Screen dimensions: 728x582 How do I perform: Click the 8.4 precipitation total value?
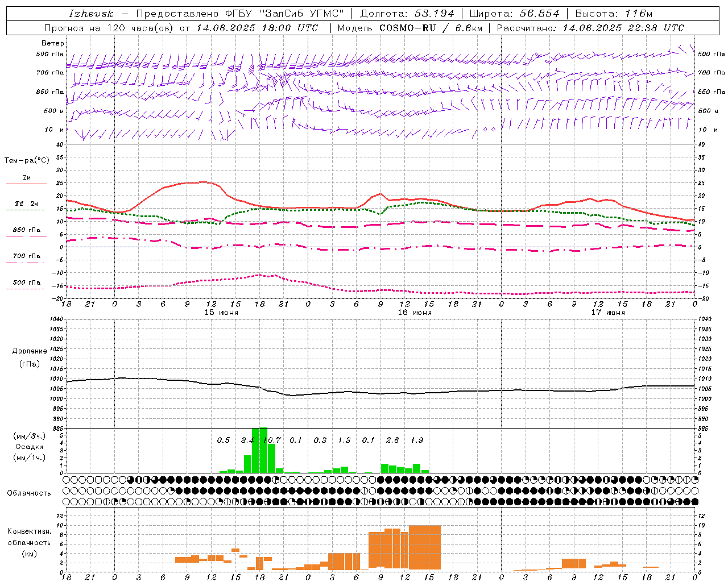(x=247, y=440)
